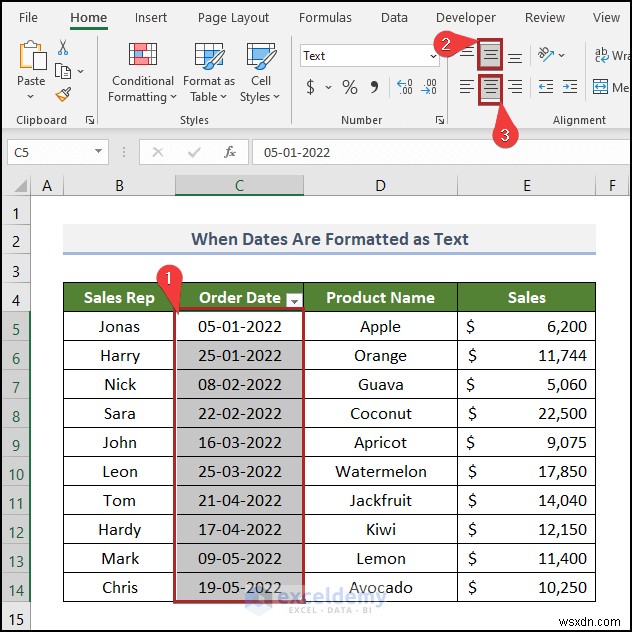This screenshot has width=632, height=632.
Task: Click Align Right icon
Action: (515, 87)
